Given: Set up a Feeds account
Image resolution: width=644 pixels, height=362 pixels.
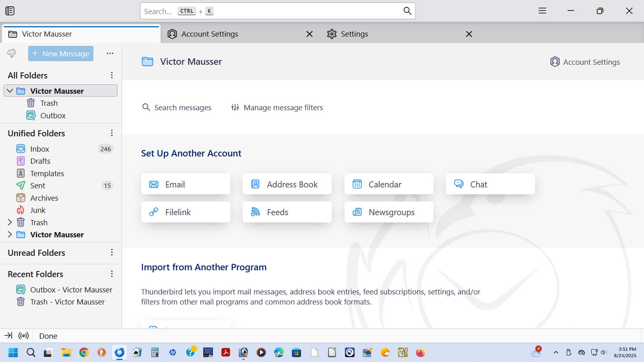Looking at the screenshot, I should (x=287, y=212).
